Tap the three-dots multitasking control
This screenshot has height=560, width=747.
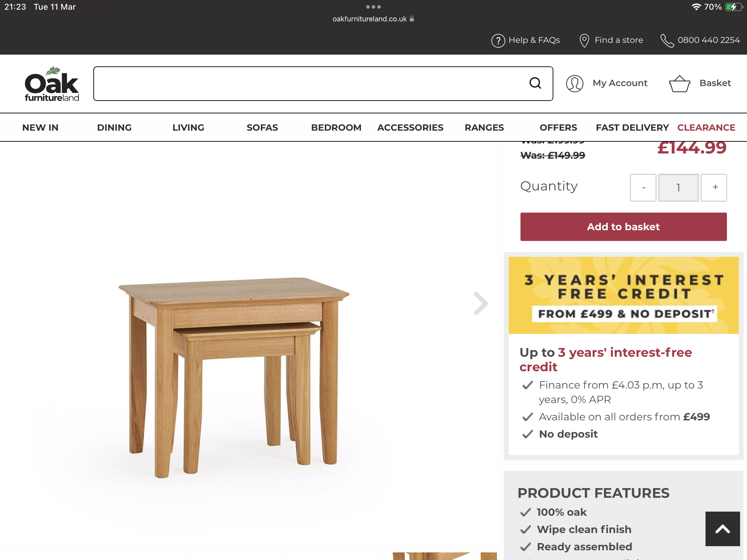[x=373, y=7]
